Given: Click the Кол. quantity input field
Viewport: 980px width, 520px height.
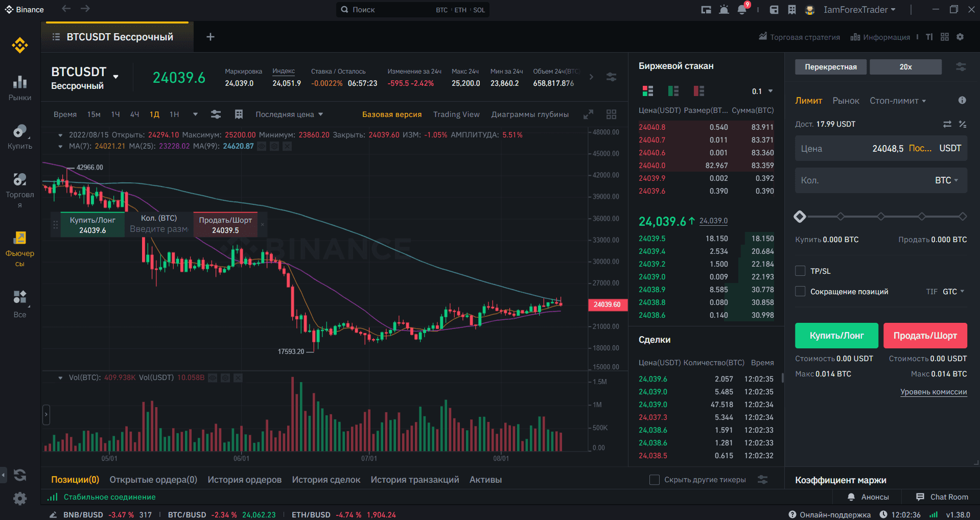Looking at the screenshot, I should coord(881,180).
